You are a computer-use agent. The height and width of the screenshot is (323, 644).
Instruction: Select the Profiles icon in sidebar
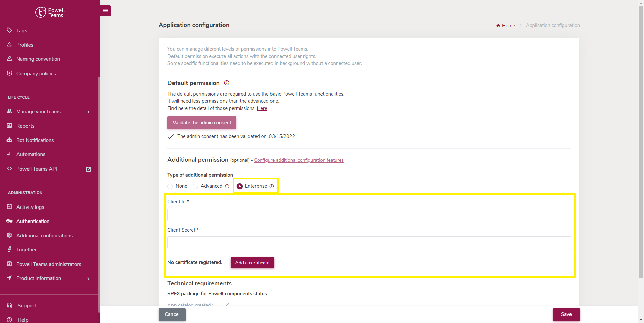9,45
